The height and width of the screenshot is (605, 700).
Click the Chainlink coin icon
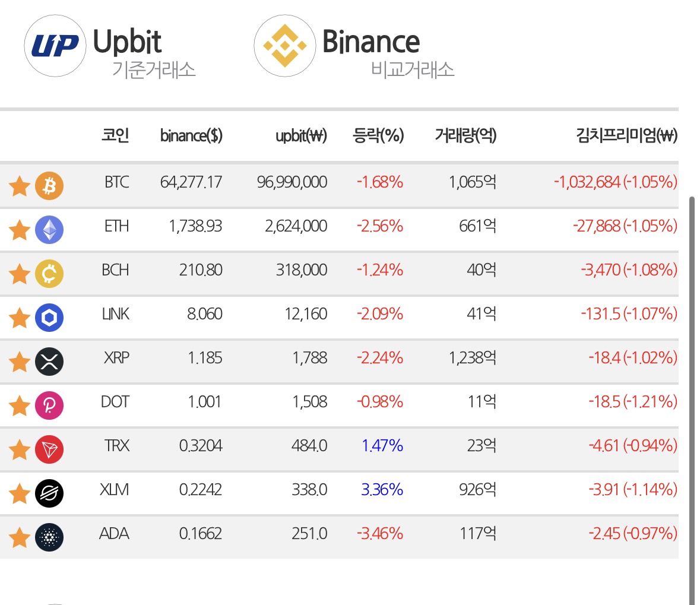[49, 318]
